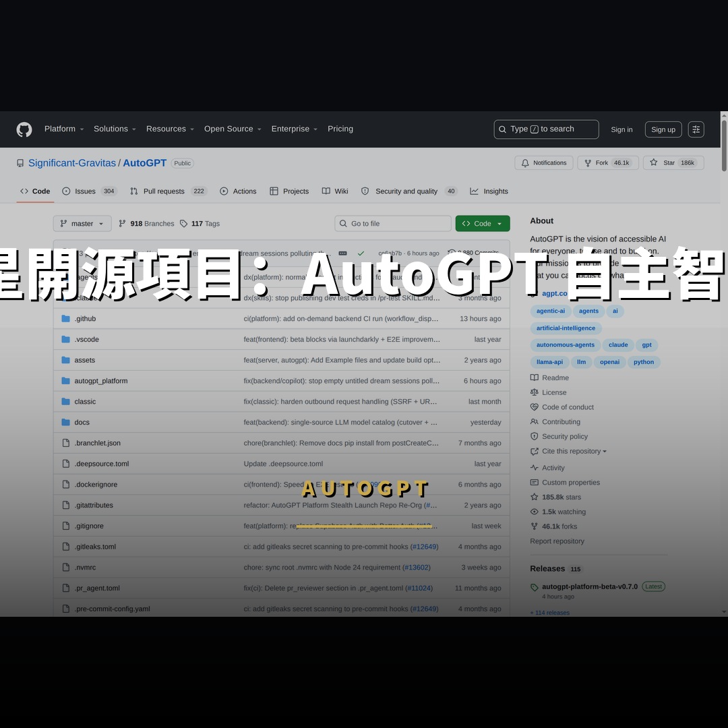
Task: Click the Go to file field
Action: pos(393,224)
